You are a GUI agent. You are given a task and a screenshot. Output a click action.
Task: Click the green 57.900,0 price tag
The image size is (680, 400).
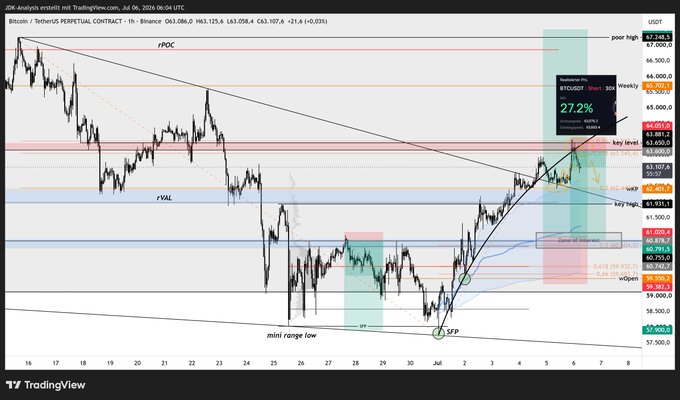pos(658,330)
